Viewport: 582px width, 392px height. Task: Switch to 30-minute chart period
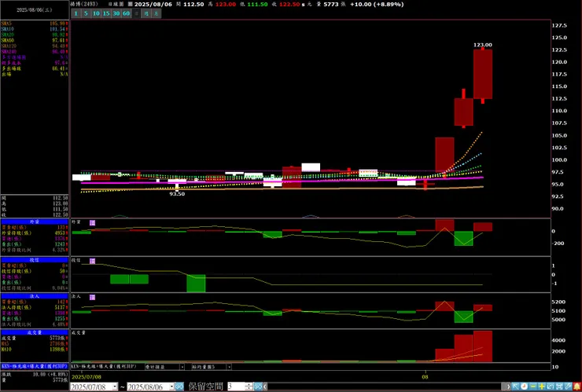116,13
